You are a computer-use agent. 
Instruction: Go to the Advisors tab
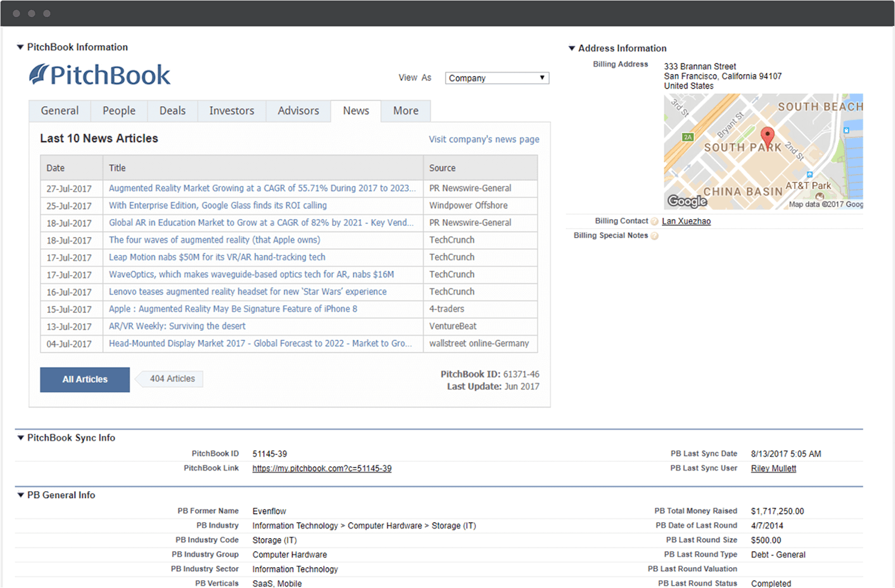pyautogui.click(x=298, y=111)
